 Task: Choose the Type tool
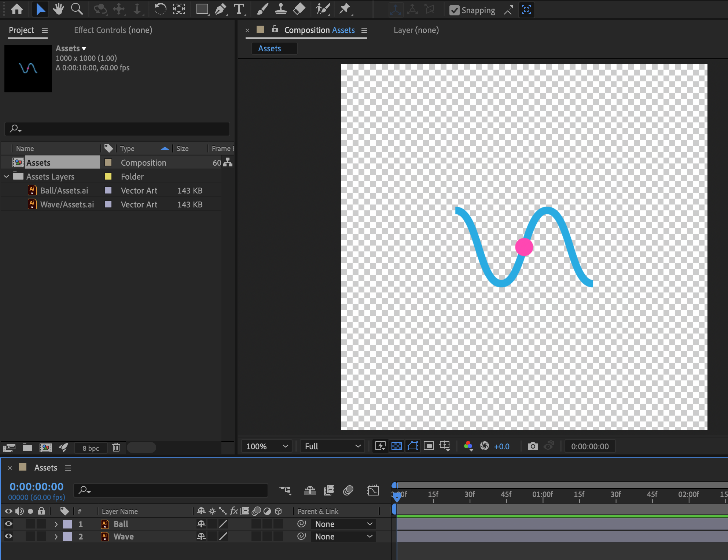click(x=239, y=9)
